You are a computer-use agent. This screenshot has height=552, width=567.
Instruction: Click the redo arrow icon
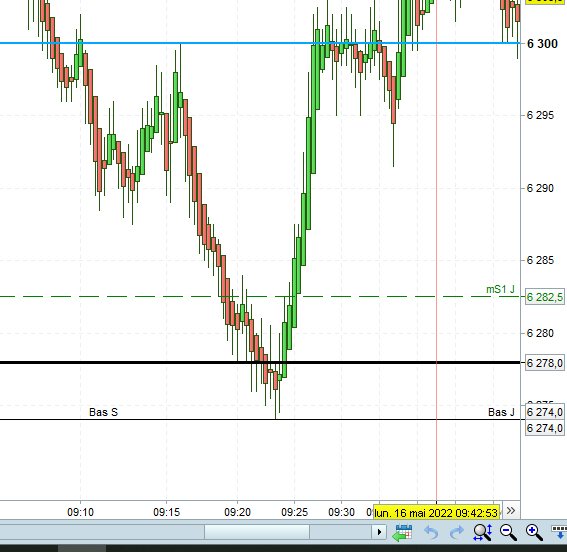pyautogui.click(x=456, y=532)
